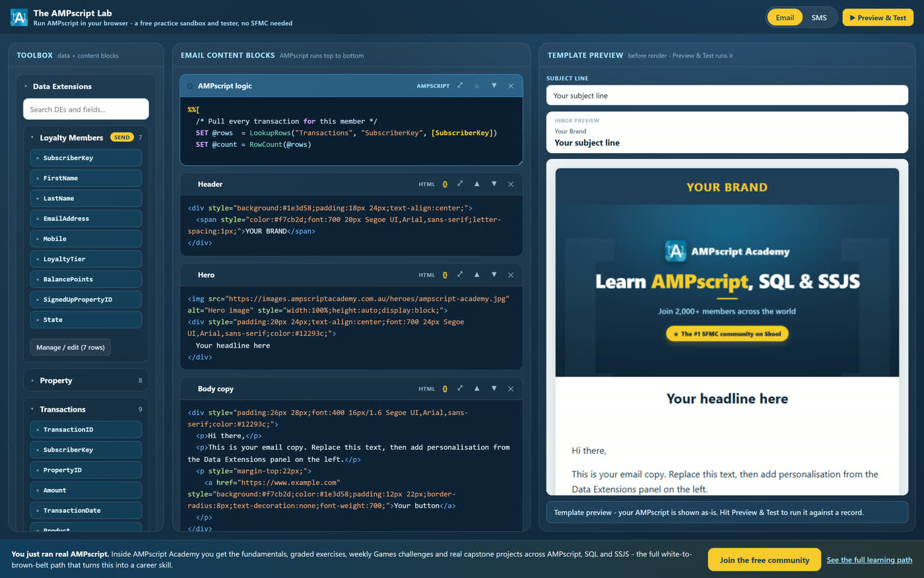Remove the Body copy block
924x578 pixels.
pos(511,389)
